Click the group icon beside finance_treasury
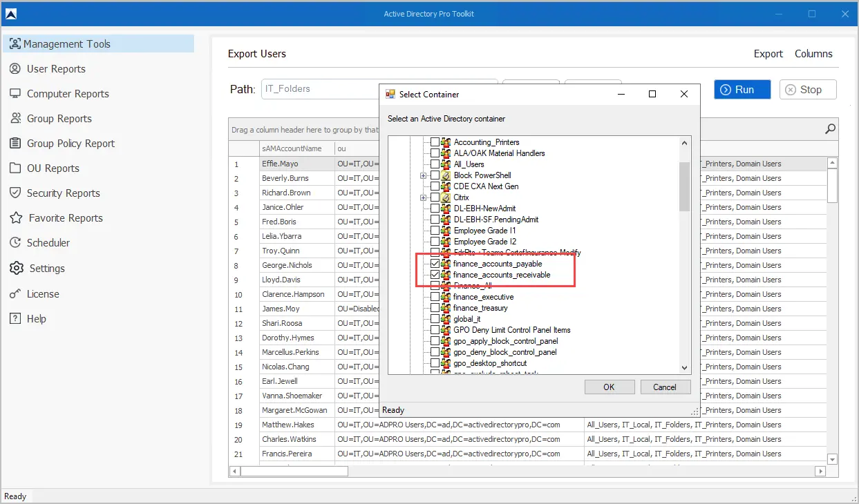The width and height of the screenshot is (859, 504). click(446, 308)
